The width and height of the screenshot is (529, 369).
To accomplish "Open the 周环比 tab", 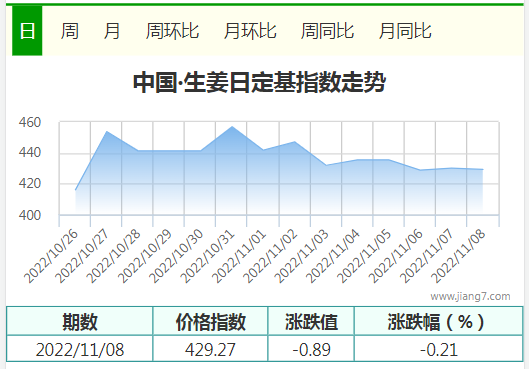I will pyautogui.click(x=172, y=31).
